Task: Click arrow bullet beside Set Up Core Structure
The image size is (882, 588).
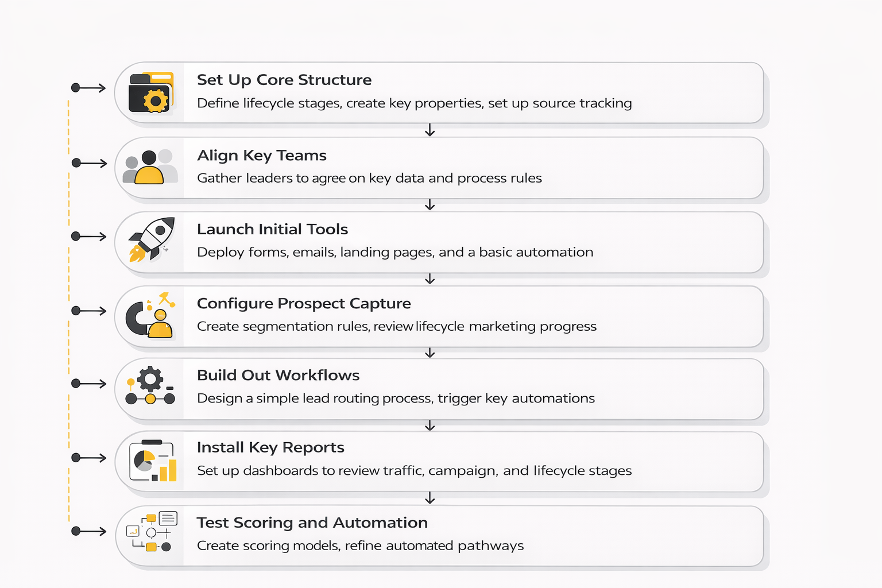Action: pos(88,88)
